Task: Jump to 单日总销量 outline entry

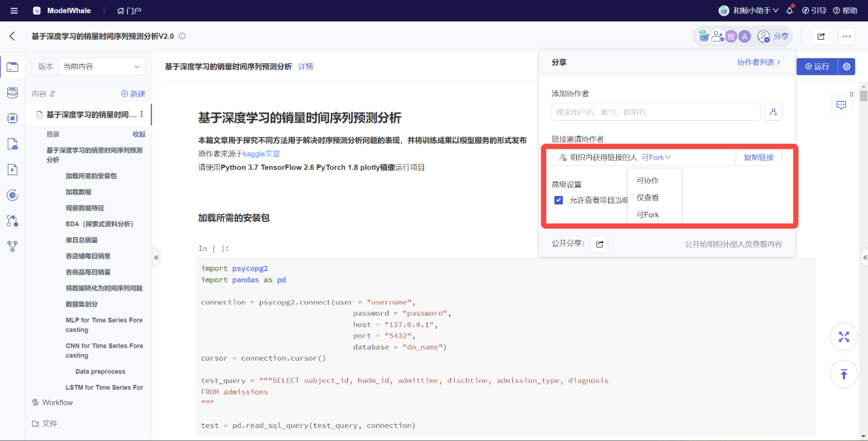Action: pos(82,240)
